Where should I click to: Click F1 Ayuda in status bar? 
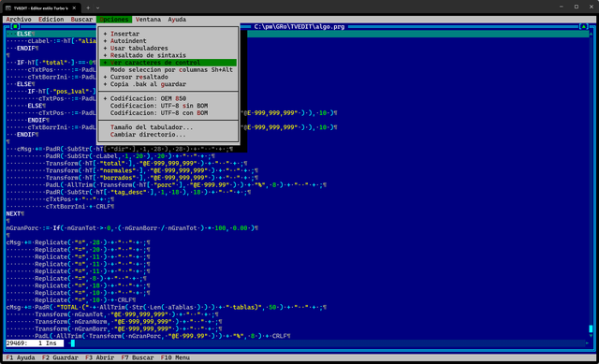click(x=21, y=357)
